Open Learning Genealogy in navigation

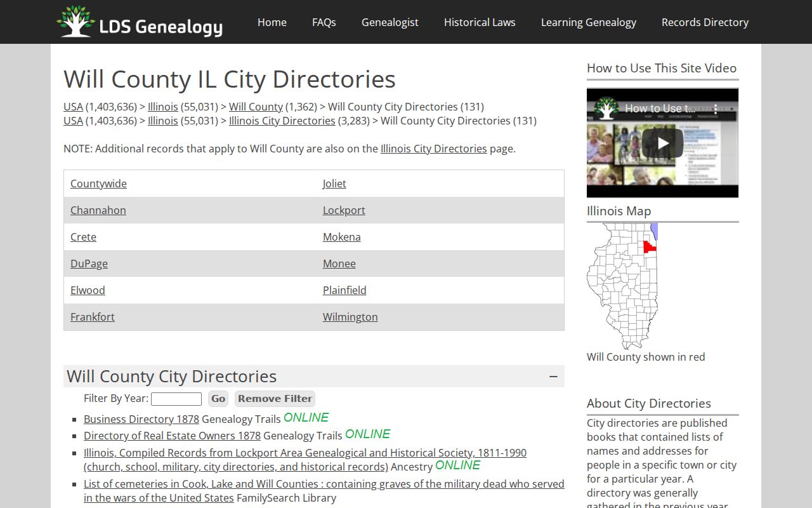click(x=589, y=22)
